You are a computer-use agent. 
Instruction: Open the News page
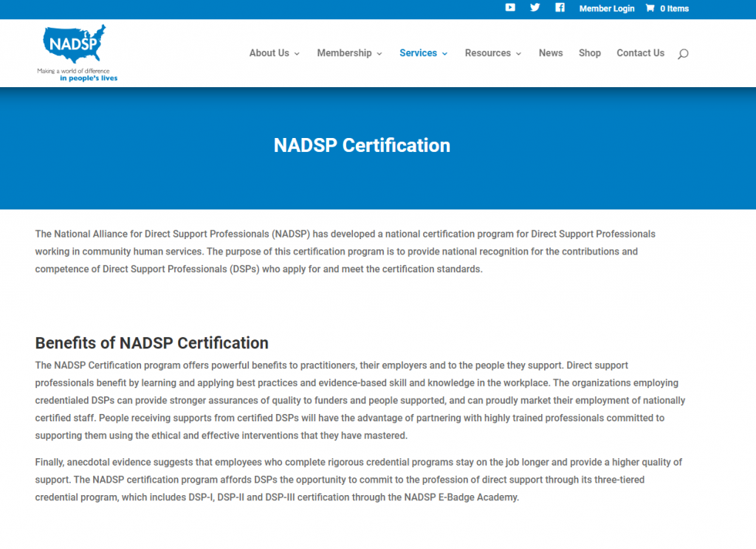pos(551,53)
